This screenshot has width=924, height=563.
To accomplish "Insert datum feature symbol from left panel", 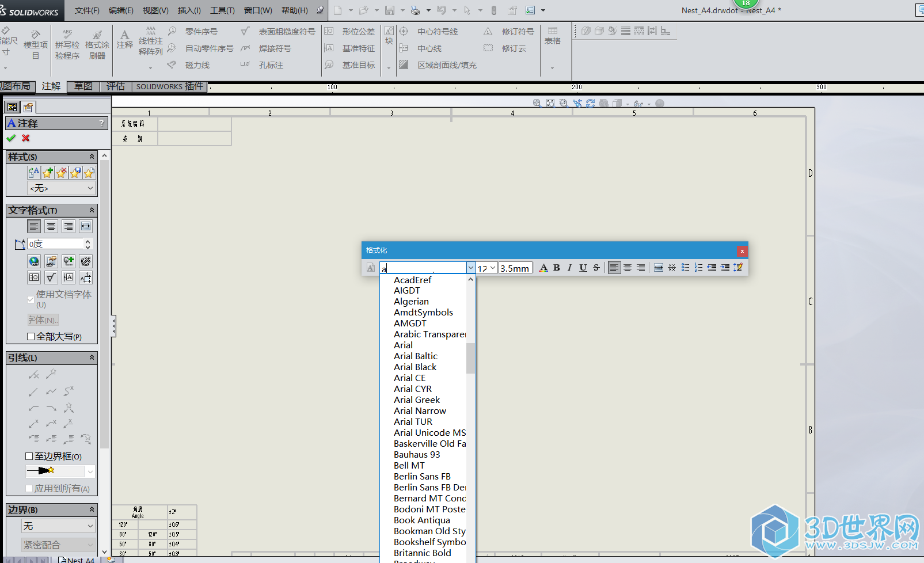I will (x=69, y=277).
